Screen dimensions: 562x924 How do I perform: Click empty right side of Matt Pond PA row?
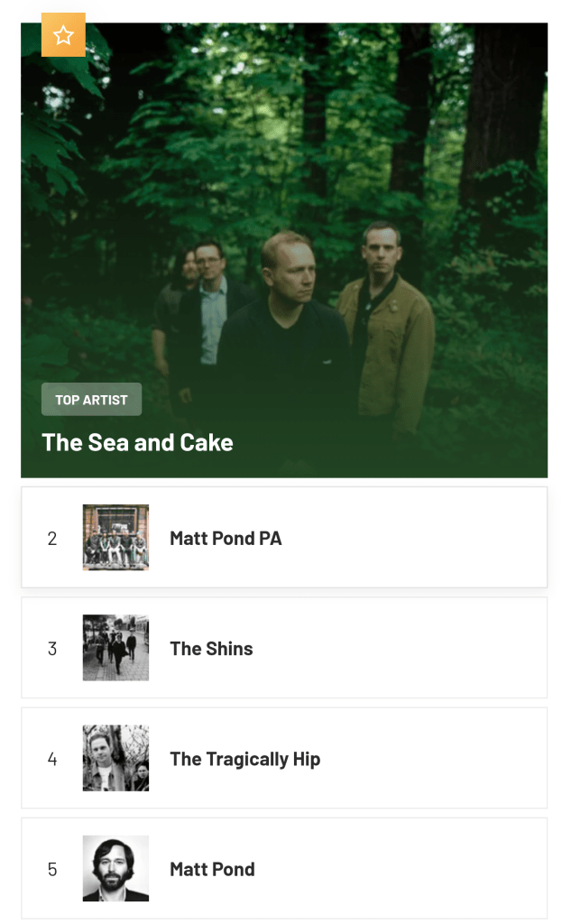433,539
